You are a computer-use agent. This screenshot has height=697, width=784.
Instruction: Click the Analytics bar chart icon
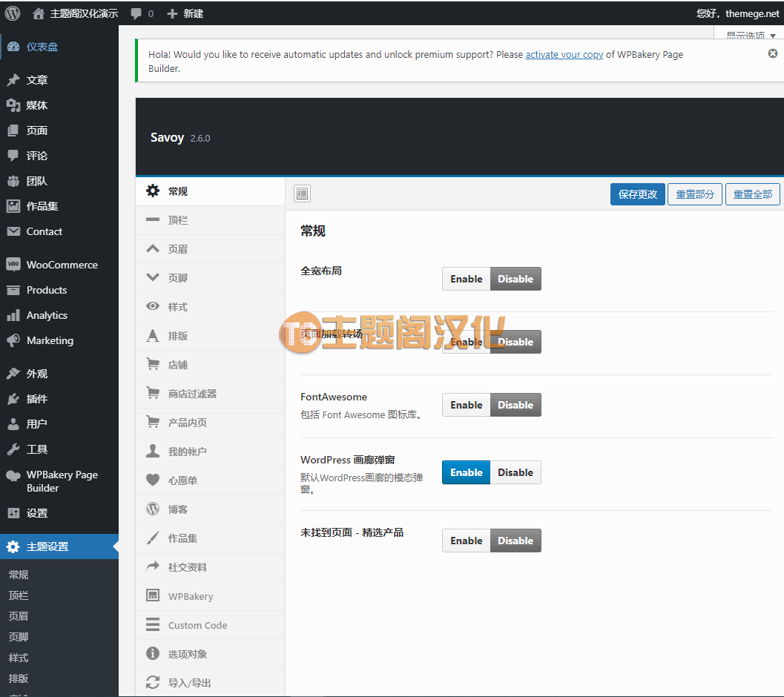click(x=13, y=315)
